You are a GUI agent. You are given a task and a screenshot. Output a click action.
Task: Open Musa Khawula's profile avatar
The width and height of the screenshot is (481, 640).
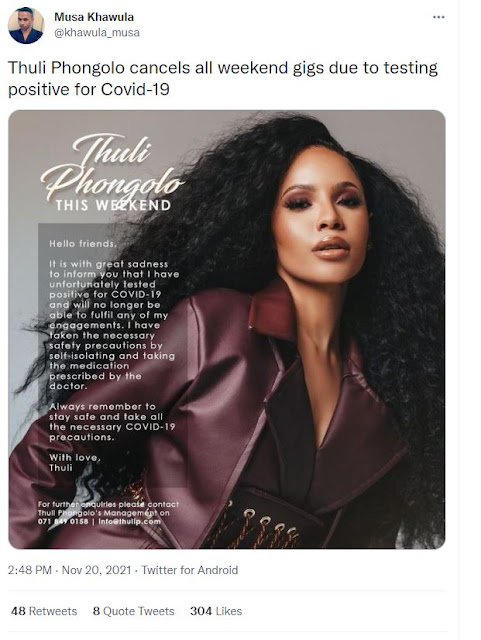click(x=26, y=25)
